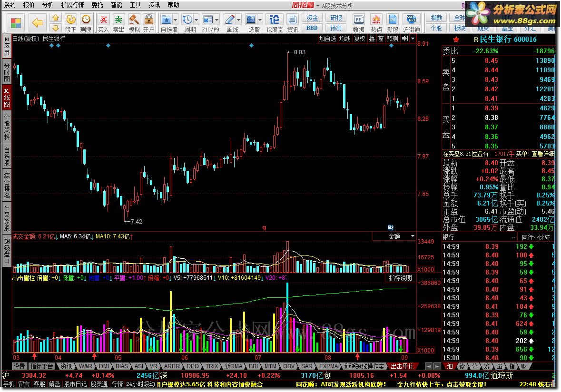Select the EXPMA indicator tab

tap(328, 366)
